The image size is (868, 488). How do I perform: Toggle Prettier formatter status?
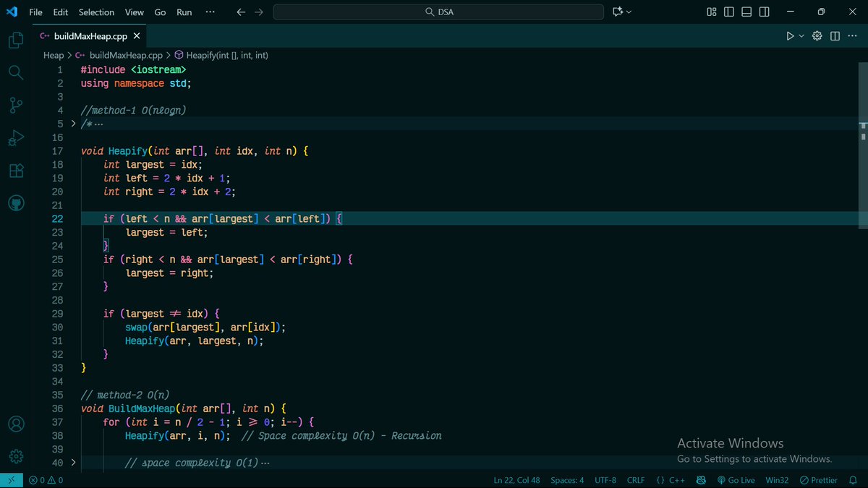pos(818,480)
